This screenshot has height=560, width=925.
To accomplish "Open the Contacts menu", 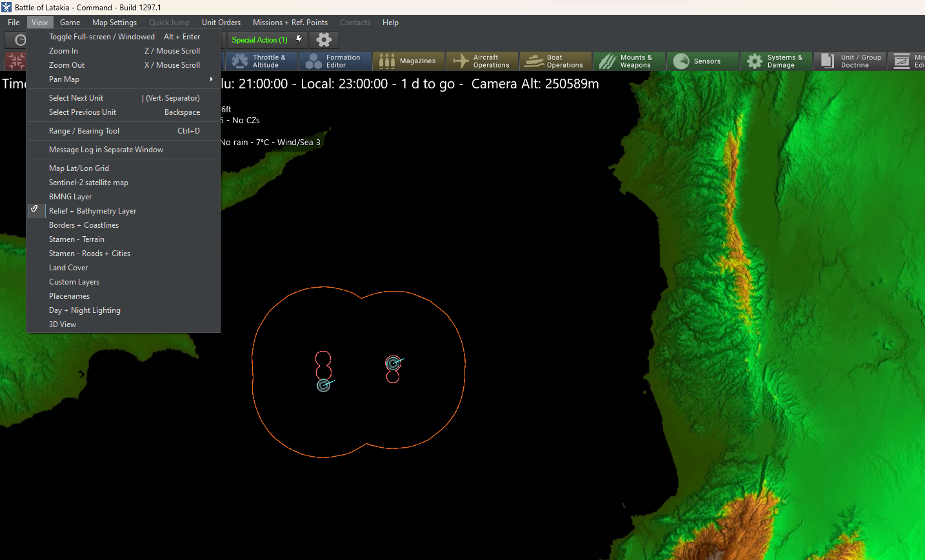I will pos(355,23).
